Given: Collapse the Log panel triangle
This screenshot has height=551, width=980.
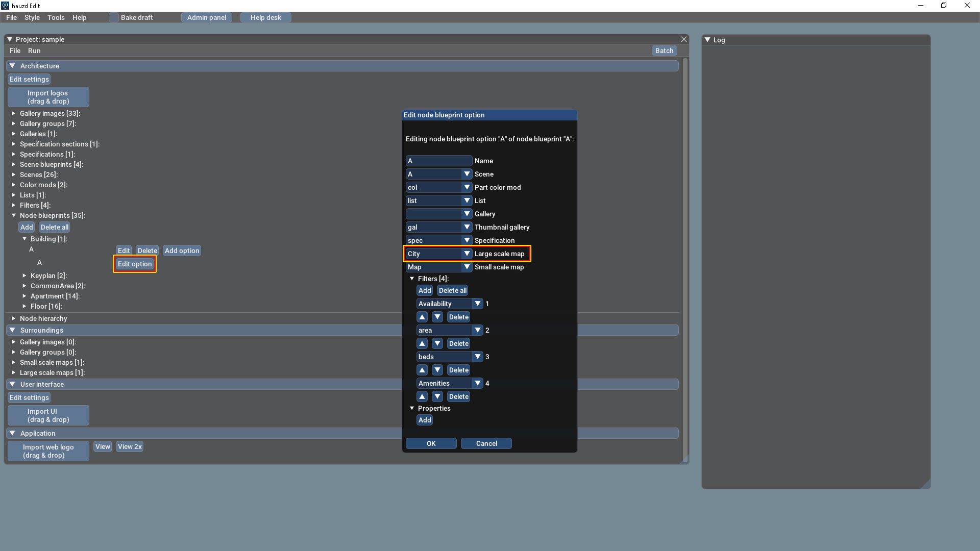Looking at the screenshot, I should coord(707,40).
